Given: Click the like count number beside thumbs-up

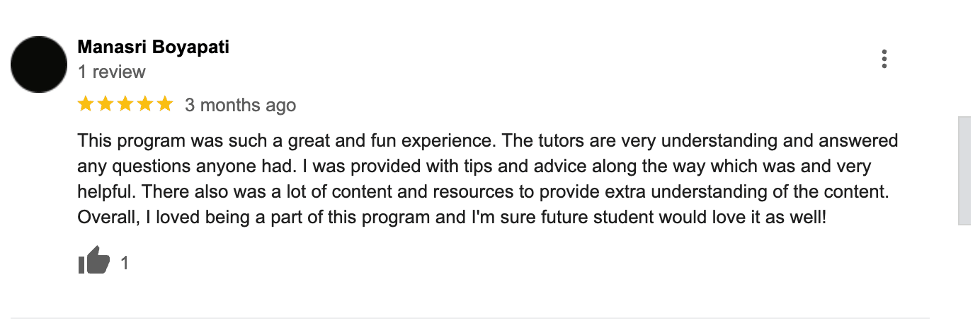Looking at the screenshot, I should pyautogui.click(x=125, y=263).
